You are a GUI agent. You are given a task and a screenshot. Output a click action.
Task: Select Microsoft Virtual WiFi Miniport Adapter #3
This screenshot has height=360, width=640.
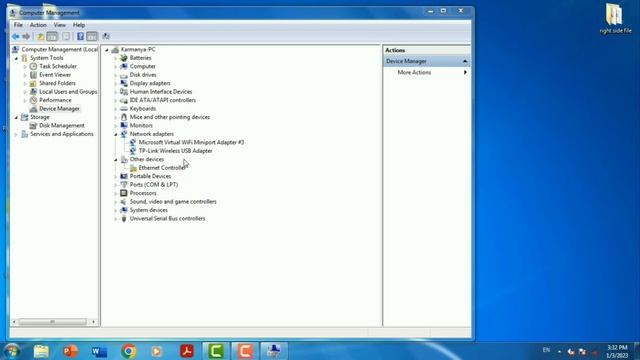(191, 142)
